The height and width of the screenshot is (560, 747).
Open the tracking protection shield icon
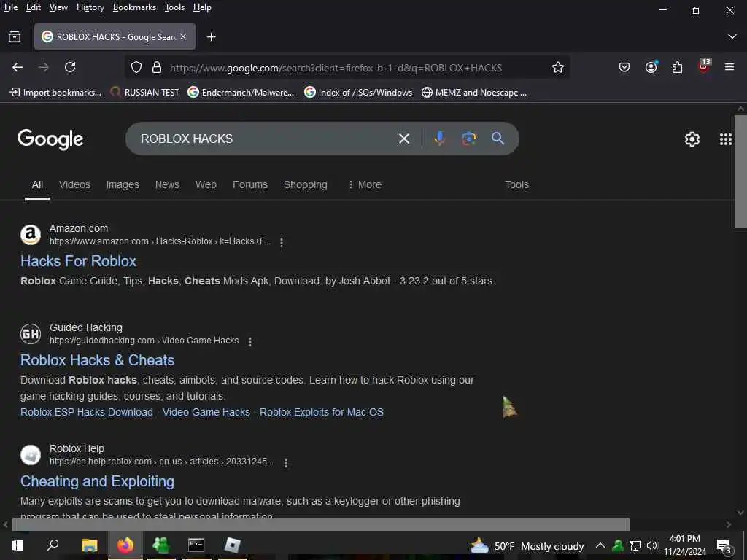click(x=136, y=68)
